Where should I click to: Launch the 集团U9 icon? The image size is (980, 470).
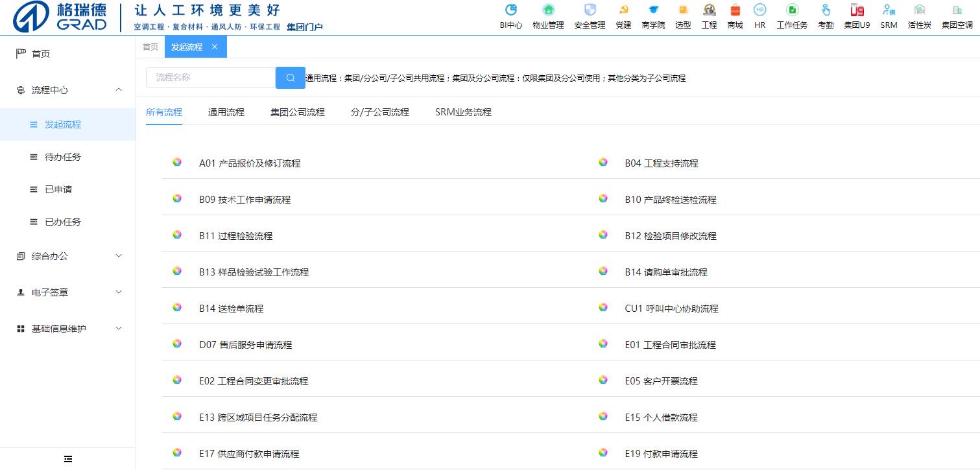(x=857, y=10)
